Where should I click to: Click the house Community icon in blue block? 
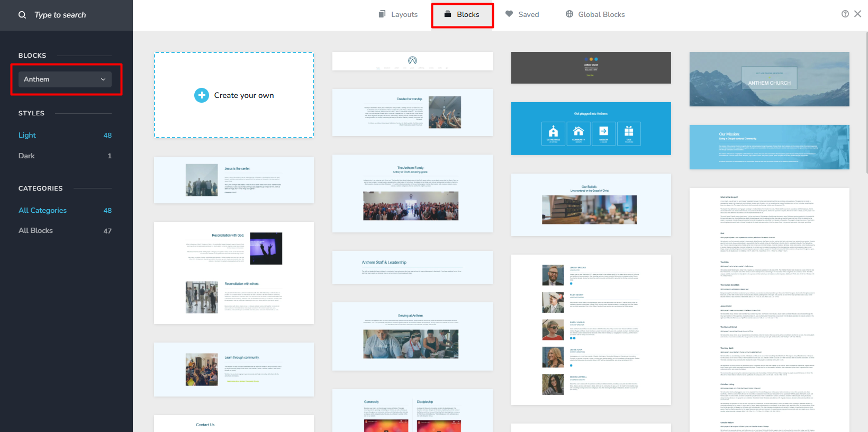tap(578, 133)
